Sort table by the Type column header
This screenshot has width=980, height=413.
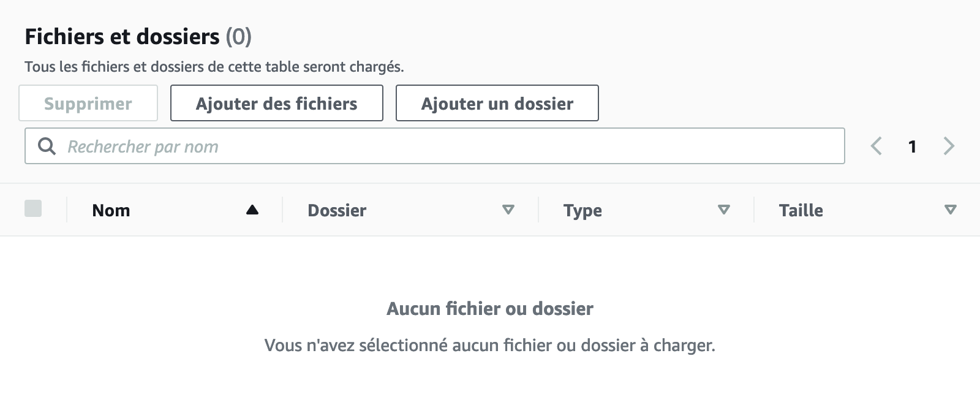tap(582, 210)
